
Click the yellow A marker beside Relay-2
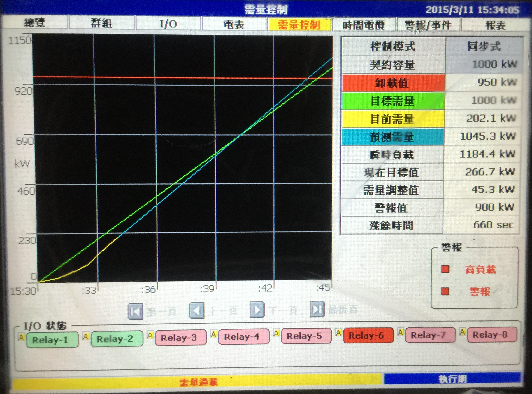point(86,336)
